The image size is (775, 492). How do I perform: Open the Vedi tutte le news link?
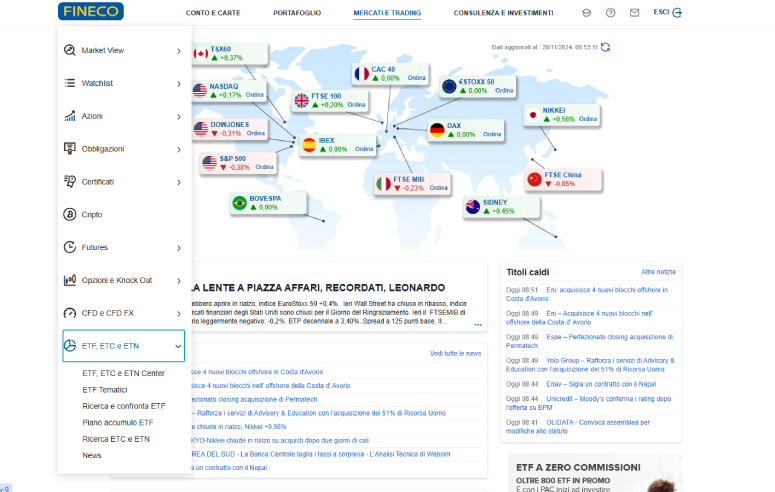[455, 353]
